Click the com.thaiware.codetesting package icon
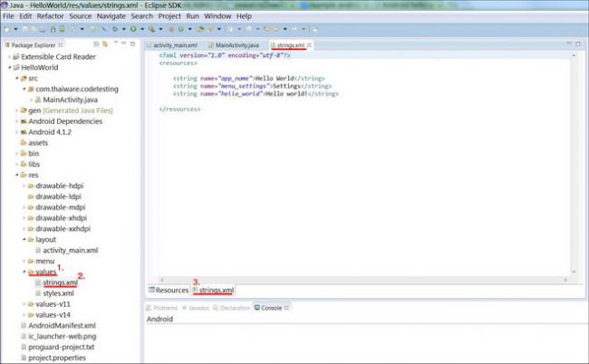This screenshot has width=589, height=364. (x=31, y=90)
